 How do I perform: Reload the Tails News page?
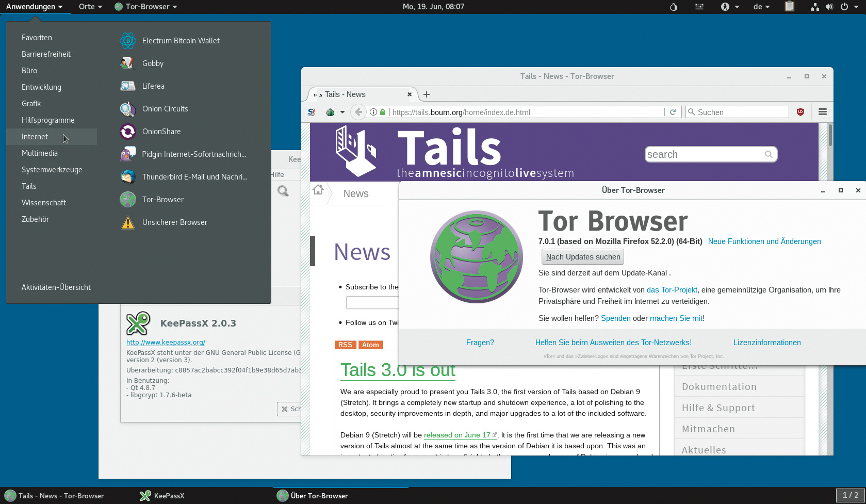tap(673, 112)
